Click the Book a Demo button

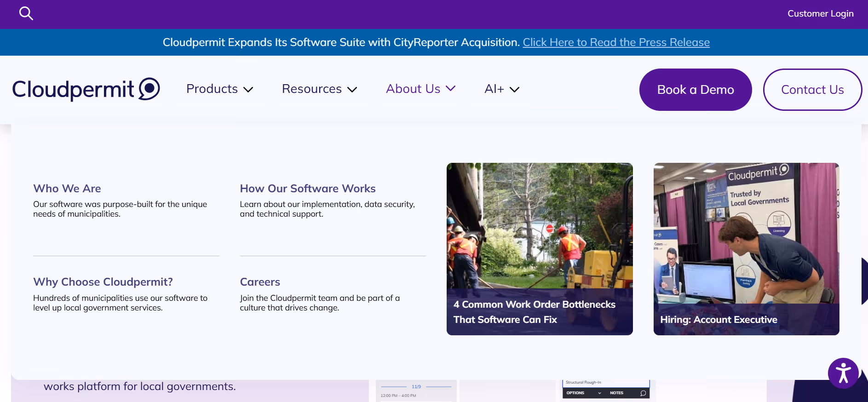pos(696,90)
